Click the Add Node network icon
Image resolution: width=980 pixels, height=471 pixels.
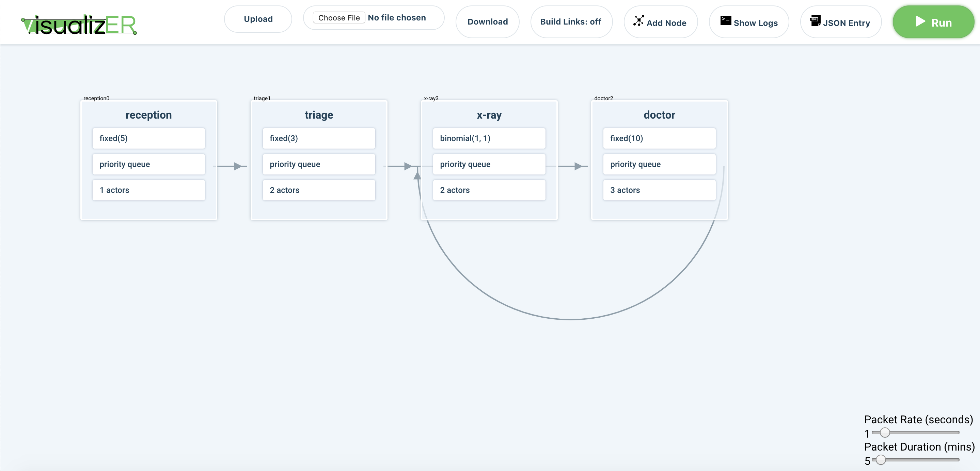coord(638,21)
